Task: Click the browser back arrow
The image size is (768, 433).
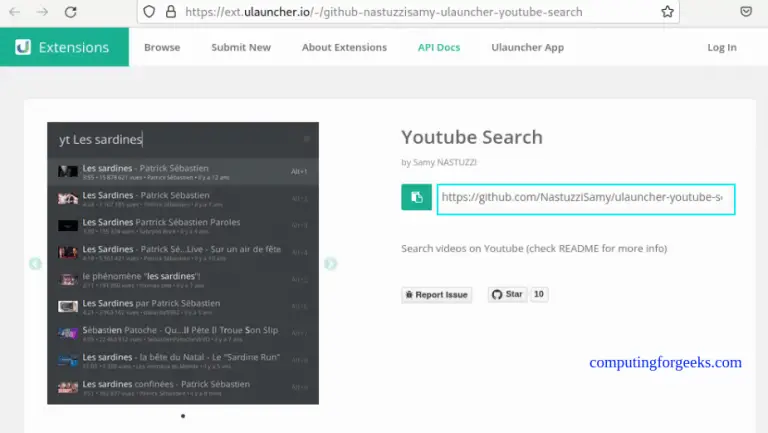Action: 14,12
